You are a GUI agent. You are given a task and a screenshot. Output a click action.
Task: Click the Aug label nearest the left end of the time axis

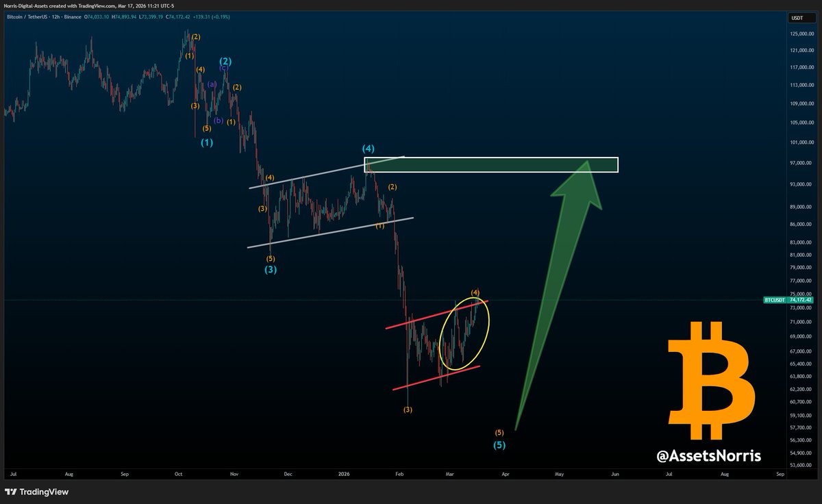click(68, 473)
